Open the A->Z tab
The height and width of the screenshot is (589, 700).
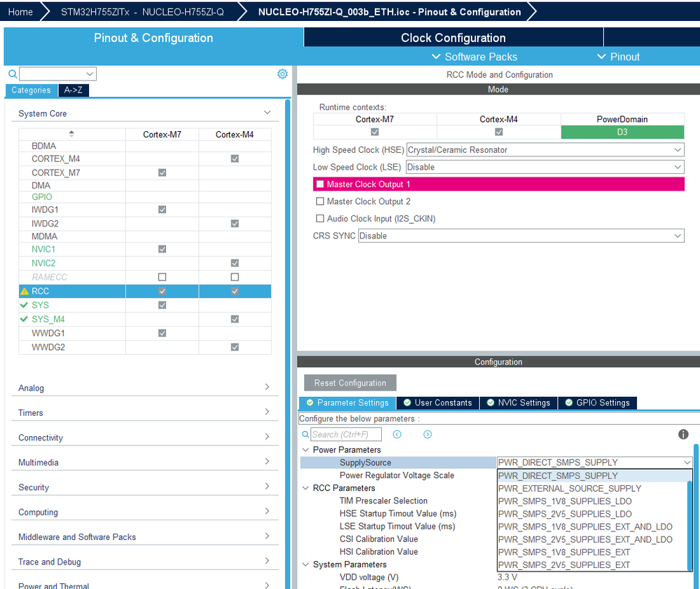(x=73, y=90)
